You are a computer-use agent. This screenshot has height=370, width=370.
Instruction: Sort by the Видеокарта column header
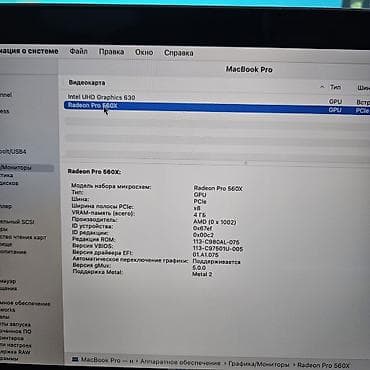pos(87,83)
